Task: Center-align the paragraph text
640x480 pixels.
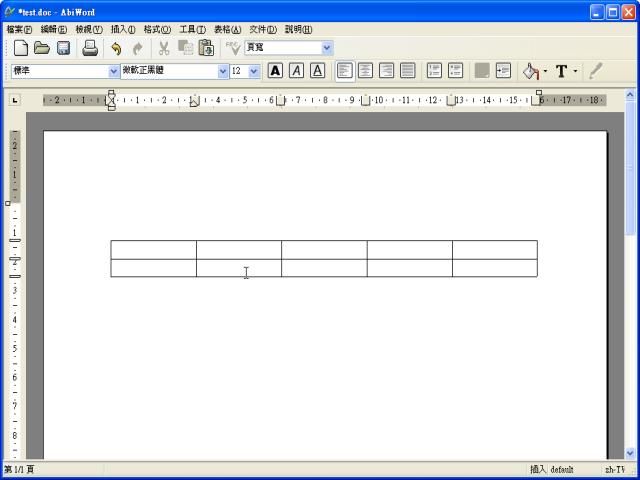Action: coord(365,71)
